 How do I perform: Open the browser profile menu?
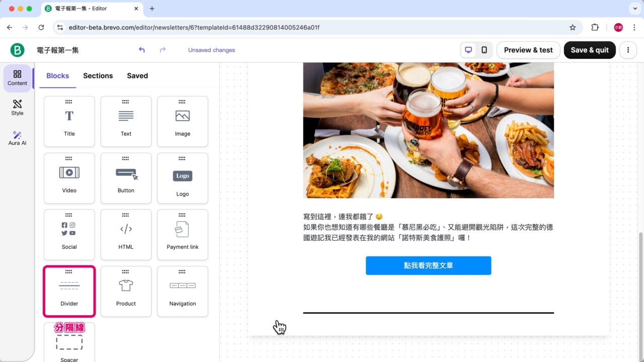[x=618, y=27]
